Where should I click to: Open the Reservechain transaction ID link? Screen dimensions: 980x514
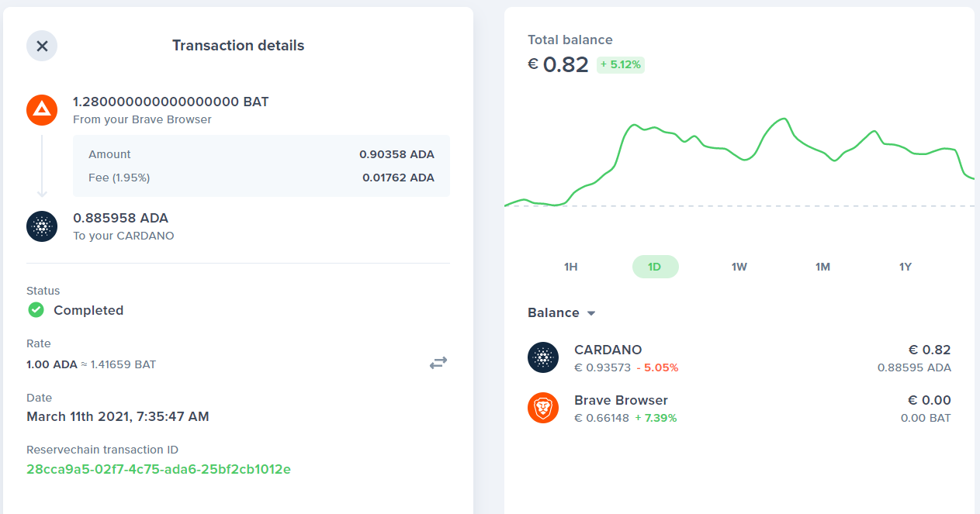(x=158, y=469)
